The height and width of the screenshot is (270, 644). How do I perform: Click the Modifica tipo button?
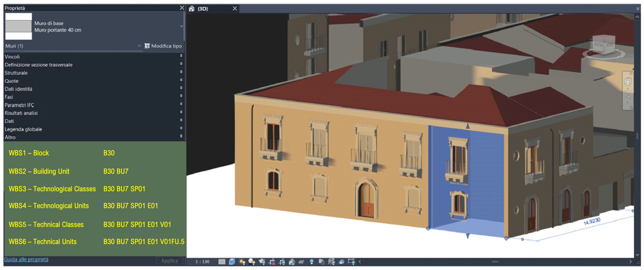click(x=163, y=46)
